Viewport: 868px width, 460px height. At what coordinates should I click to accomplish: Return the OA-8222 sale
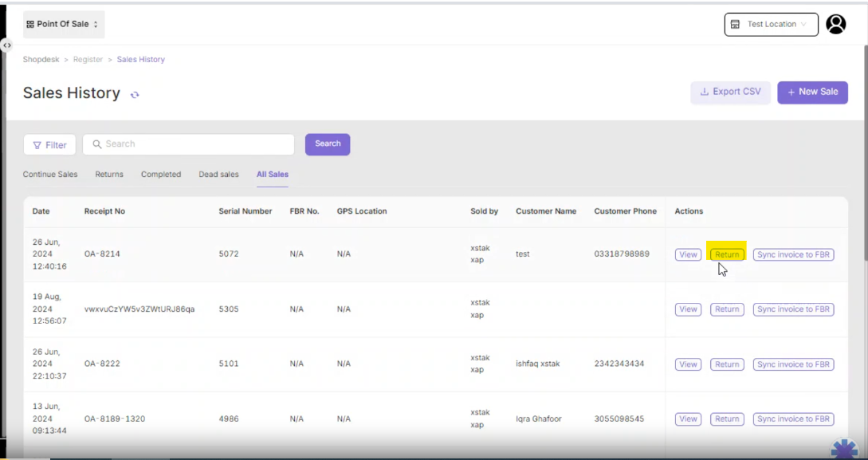tap(727, 364)
